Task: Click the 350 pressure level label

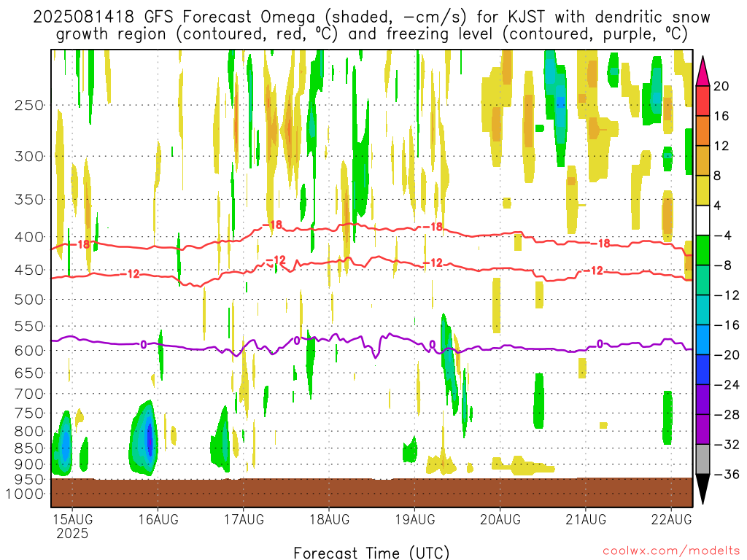Action: pos(29,200)
